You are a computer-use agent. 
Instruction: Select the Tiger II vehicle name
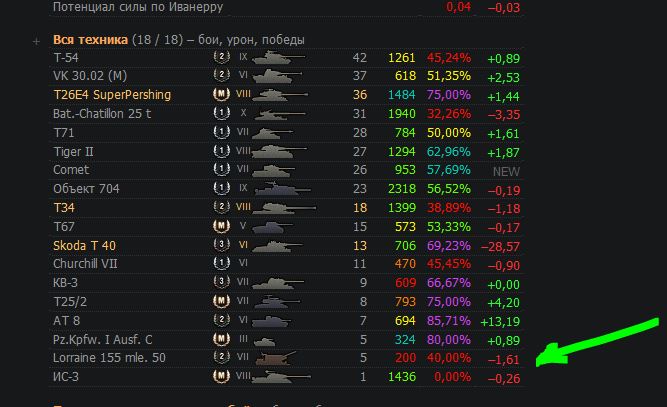tap(73, 151)
